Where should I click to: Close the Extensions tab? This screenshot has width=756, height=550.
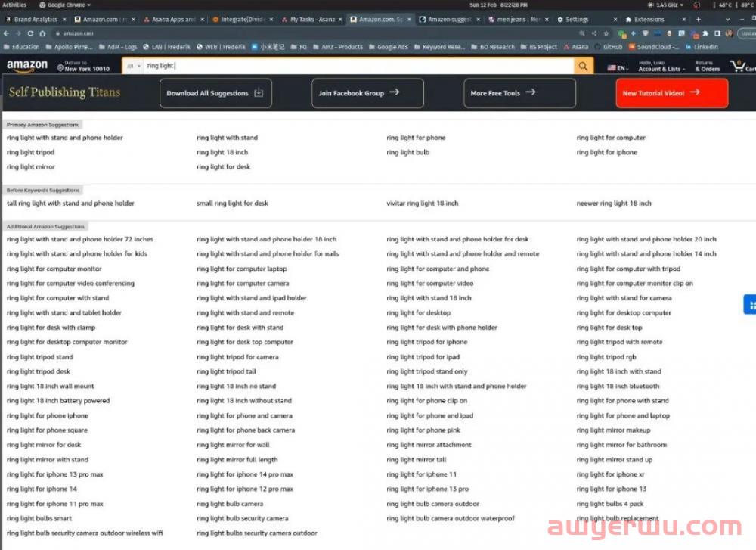(683, 20)
